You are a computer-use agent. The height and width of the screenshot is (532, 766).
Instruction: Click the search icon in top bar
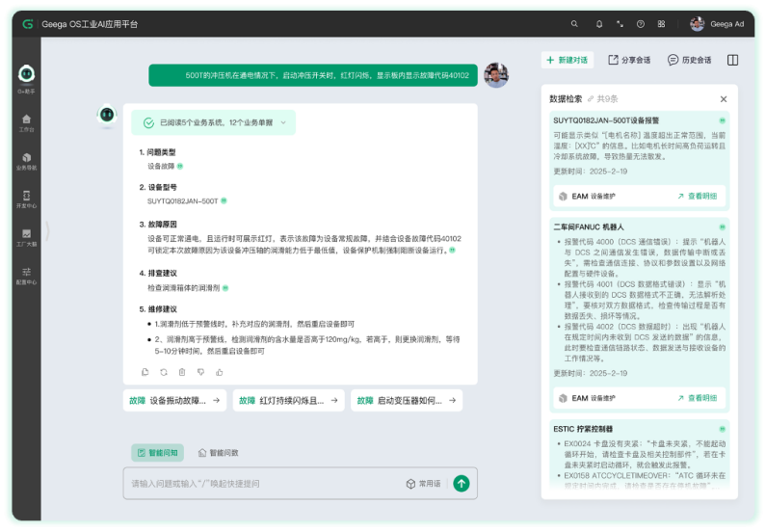click(575, 23)
